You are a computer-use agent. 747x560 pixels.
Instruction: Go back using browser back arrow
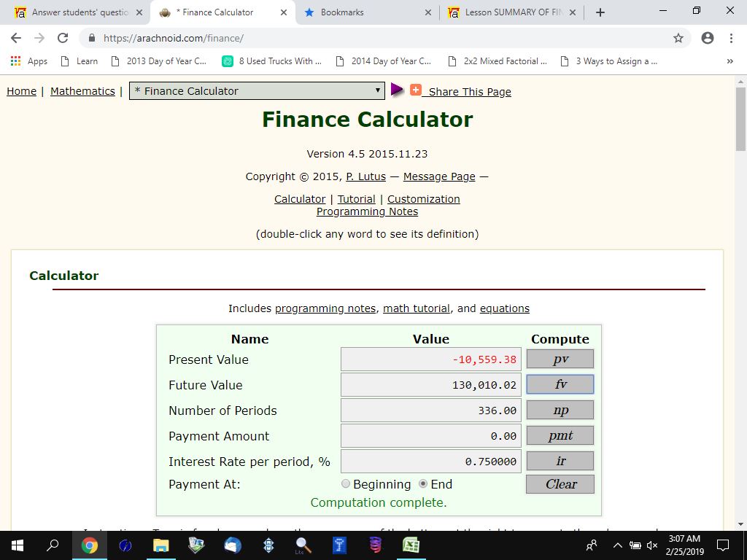(16, 38)
